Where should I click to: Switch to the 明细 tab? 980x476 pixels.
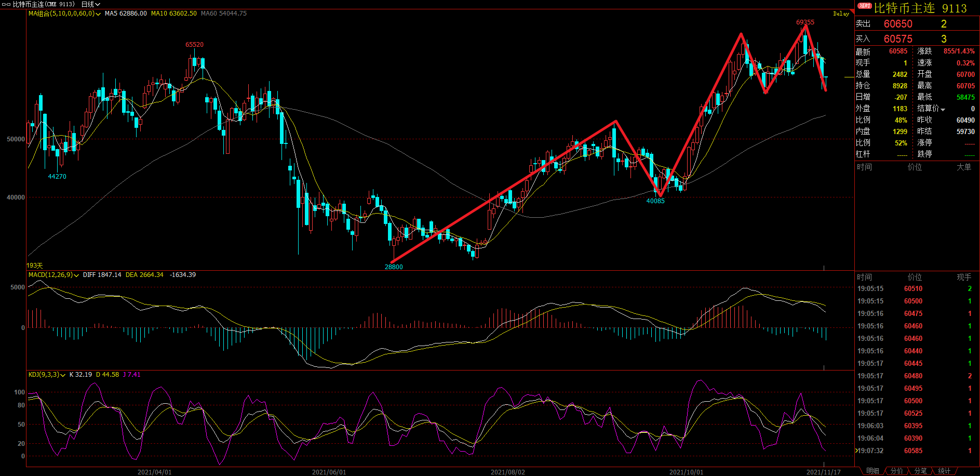tap(872, 471)
